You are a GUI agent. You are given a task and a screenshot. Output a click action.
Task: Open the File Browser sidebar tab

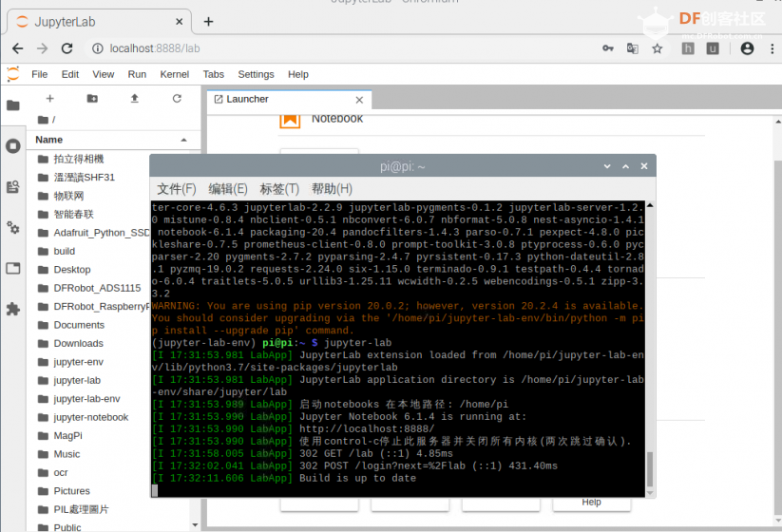[13, 105]
